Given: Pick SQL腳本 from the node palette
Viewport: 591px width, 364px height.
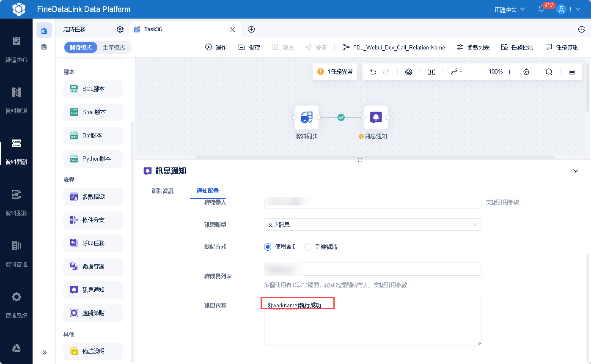Looking at the screenshot, I should point(93,89).
